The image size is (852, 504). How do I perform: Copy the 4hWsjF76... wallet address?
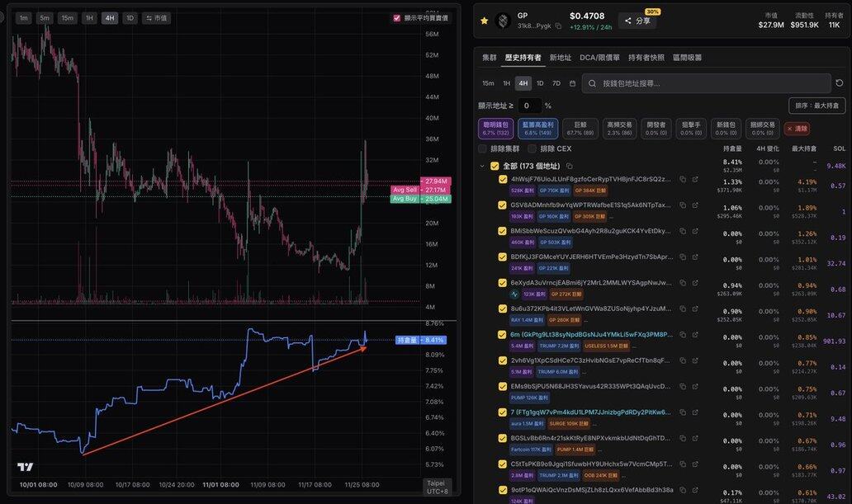click(x=682, y=179)
